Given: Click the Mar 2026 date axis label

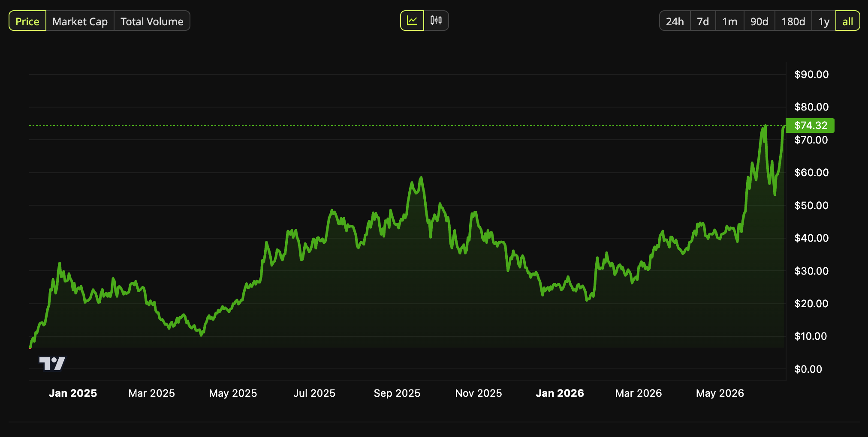Looking at the screenshot, I should pos(639,393).
